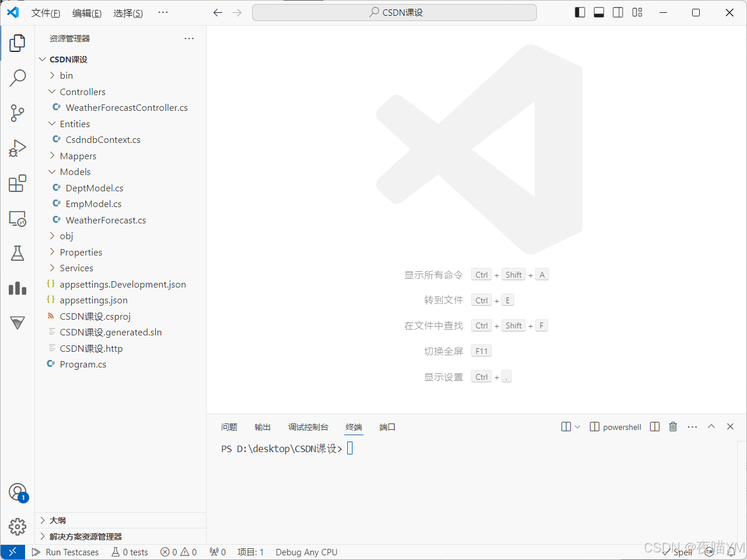Collapse the CSDN课设 root folder

pos(43,60)
